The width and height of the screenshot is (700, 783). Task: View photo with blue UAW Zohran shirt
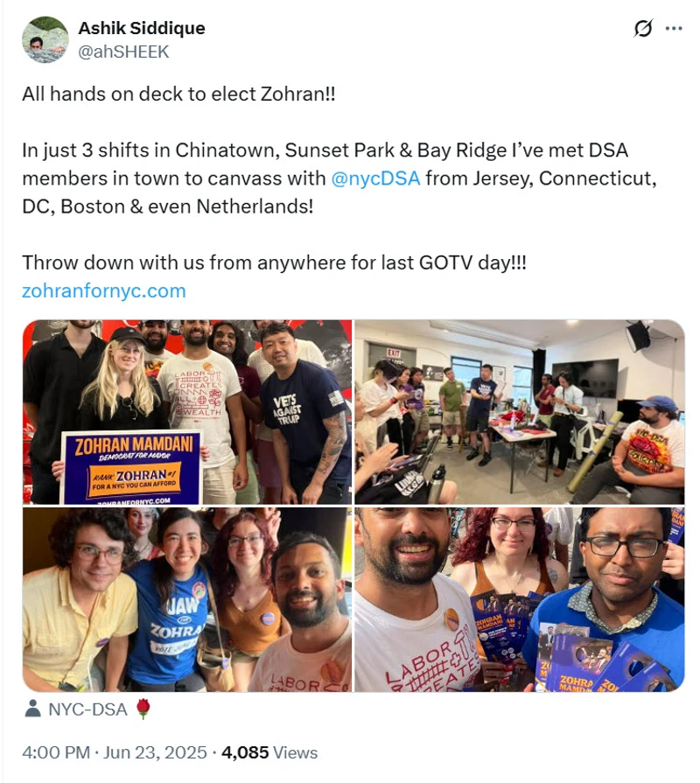187,599
